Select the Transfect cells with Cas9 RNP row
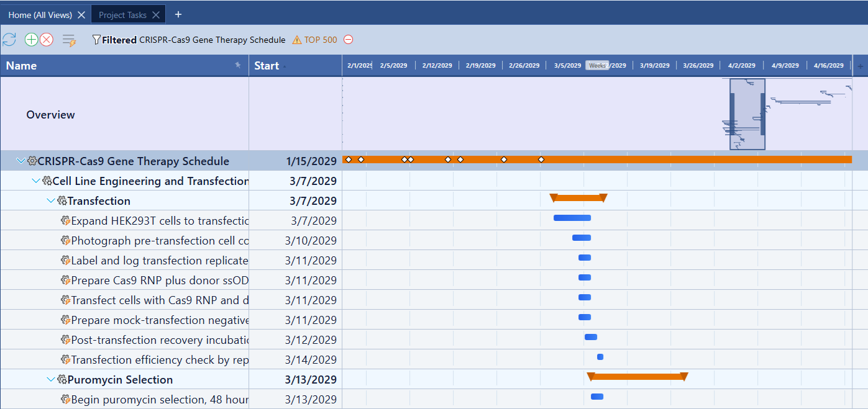Image resolution: width=868 pixels, height=409 pixels. tap(434, 300)
